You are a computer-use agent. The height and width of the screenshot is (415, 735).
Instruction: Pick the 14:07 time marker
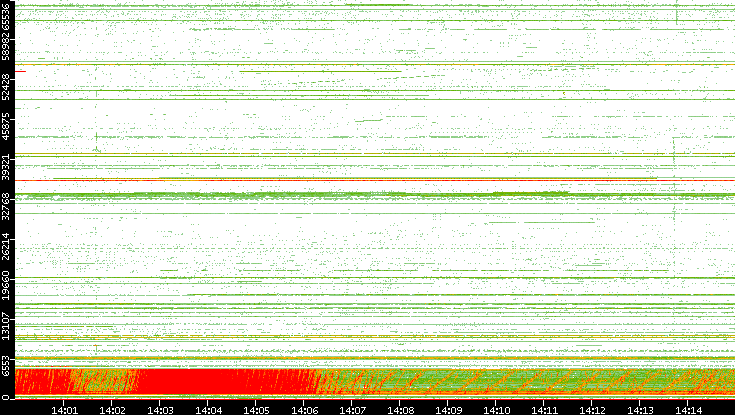tap(352, 408)
